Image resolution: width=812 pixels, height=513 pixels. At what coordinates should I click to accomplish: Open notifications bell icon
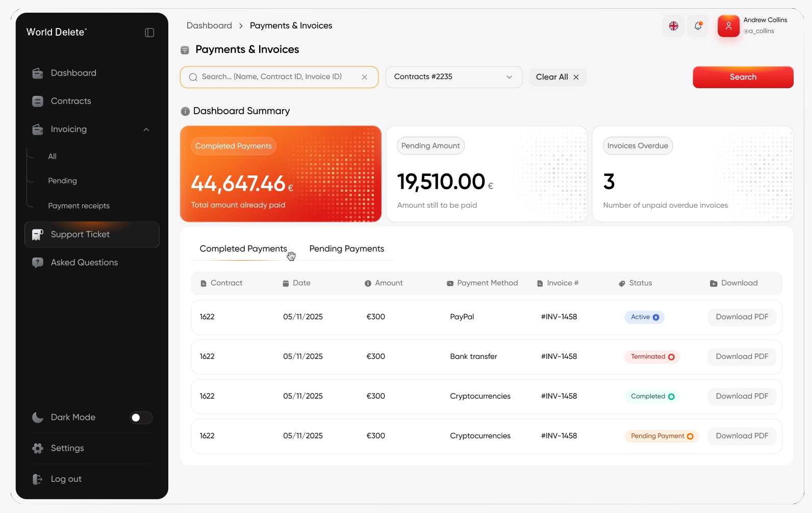pos(698,26)
